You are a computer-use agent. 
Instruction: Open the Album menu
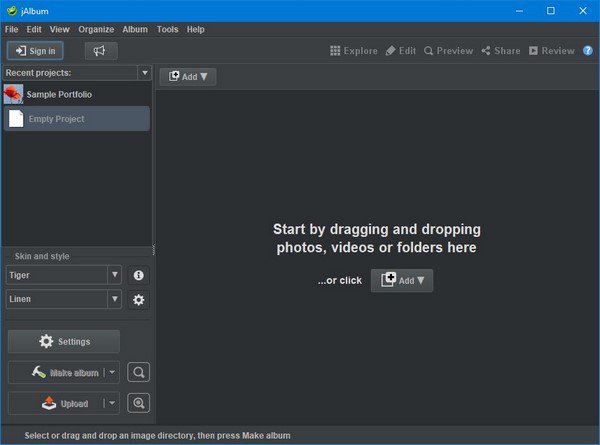click(135, 29)
